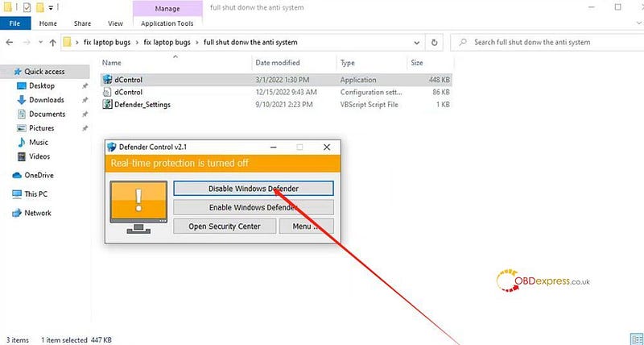Click the 3/1/2022 1:30 PM date cell
Image resolution: width=644 pixels, height=345 pixels.
283,80
